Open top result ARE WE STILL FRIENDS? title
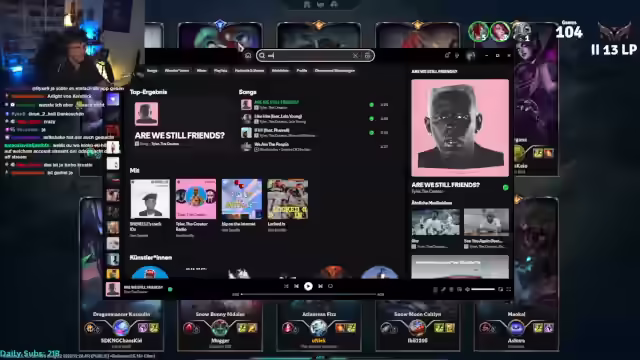Screen dimensions: 640x360 180,136
